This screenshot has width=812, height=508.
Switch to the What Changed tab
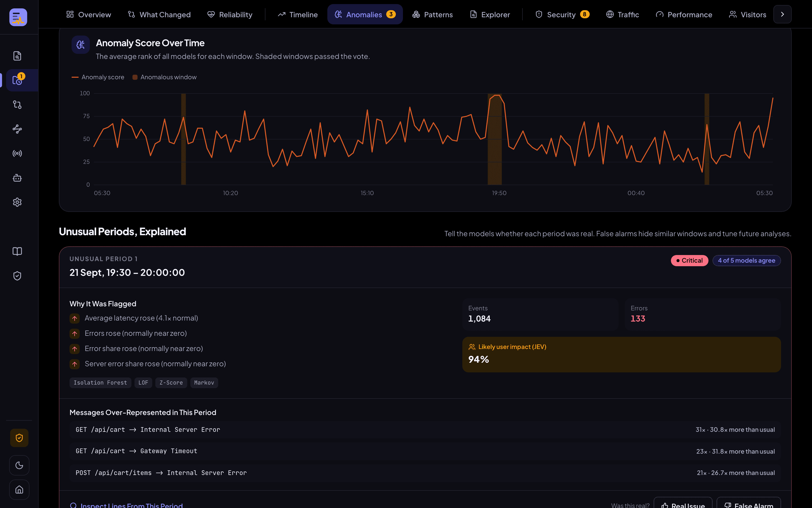[x=159, y=14]
